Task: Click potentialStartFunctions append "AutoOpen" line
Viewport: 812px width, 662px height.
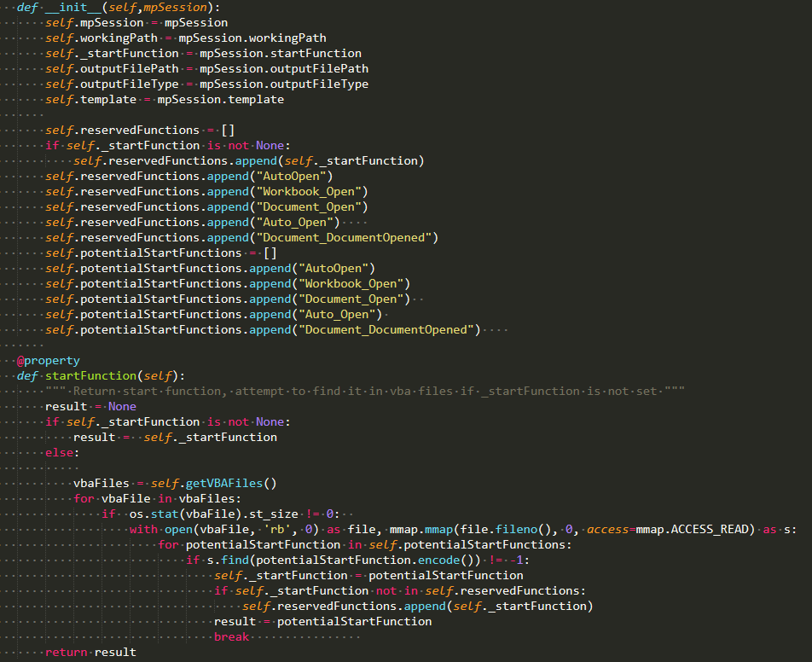Action: tap(210, 269)
